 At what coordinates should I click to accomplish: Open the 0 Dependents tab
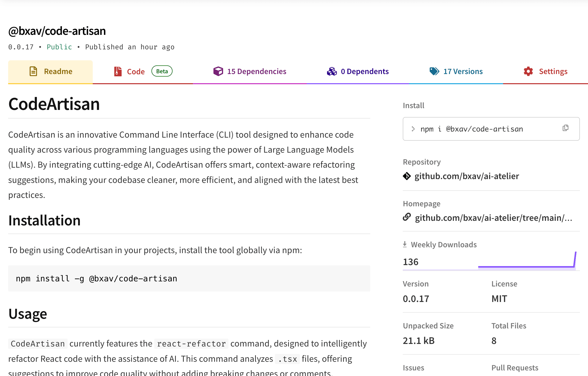364,71
